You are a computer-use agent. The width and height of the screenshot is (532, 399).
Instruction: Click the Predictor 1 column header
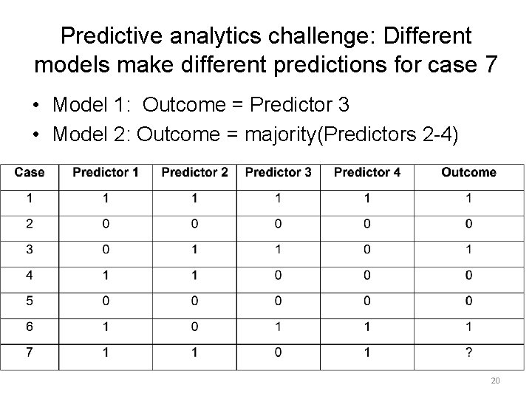[x=106, y=173]
